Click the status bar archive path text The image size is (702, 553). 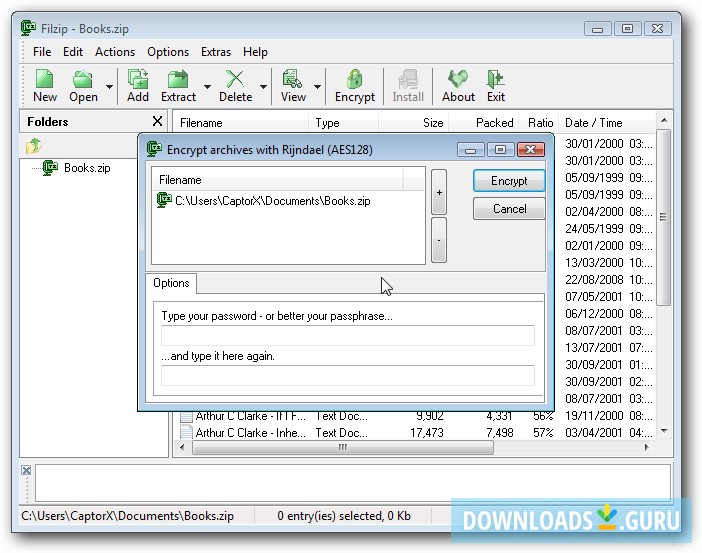click(x=128, y=516)
